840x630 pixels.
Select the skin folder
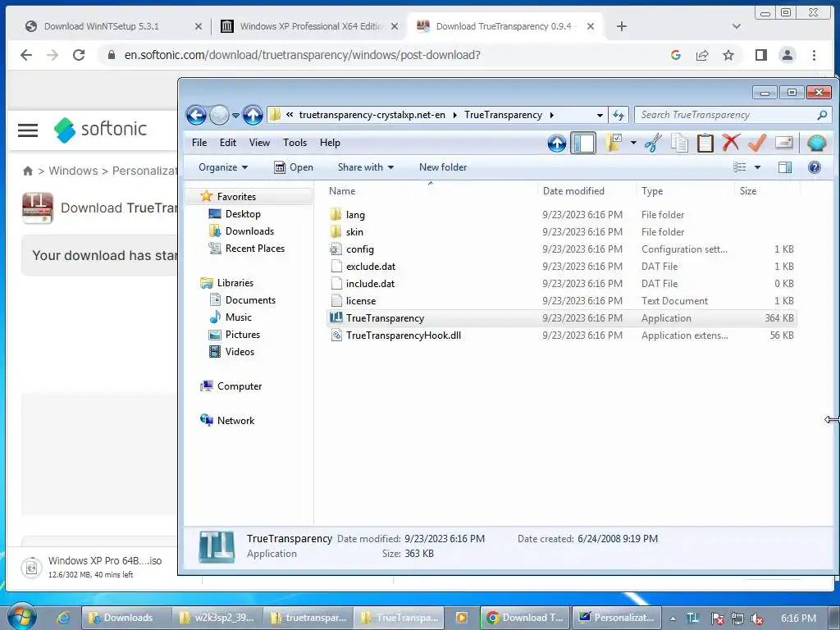(354, 232)
